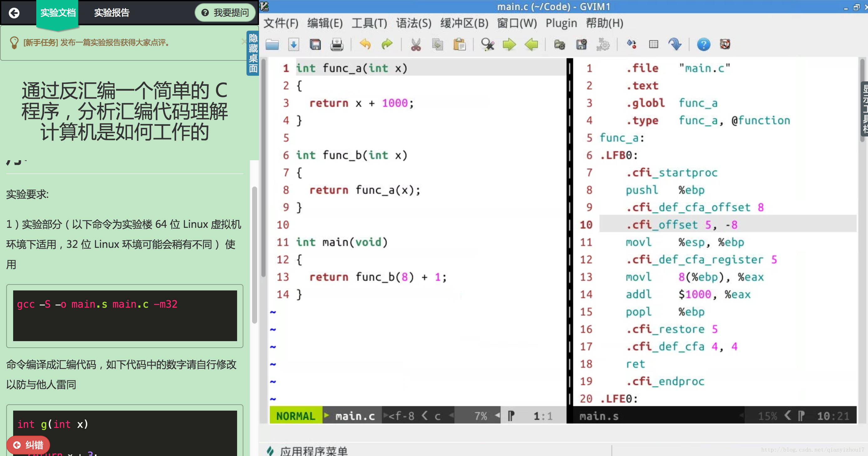Open the 新手任务 publish report link
The width and height of the screenshot is (868, 456).
coord(96,43)
